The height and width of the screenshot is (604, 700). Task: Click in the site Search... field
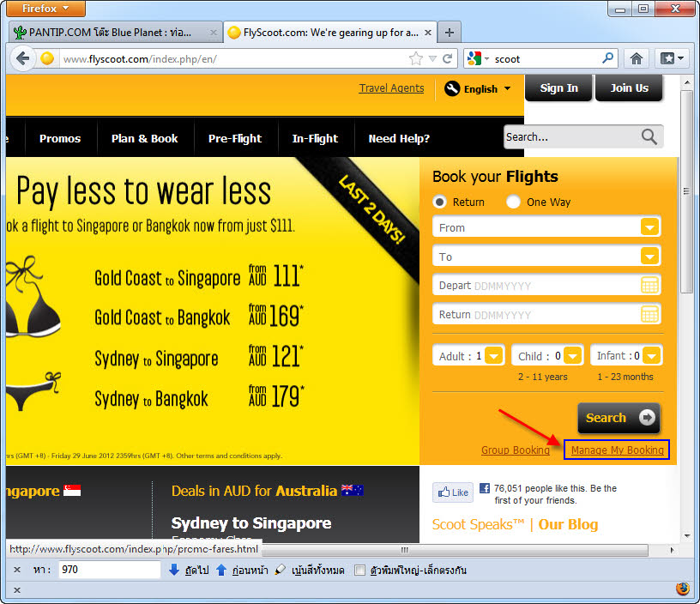pyautogui.click(x=572, y=136)
